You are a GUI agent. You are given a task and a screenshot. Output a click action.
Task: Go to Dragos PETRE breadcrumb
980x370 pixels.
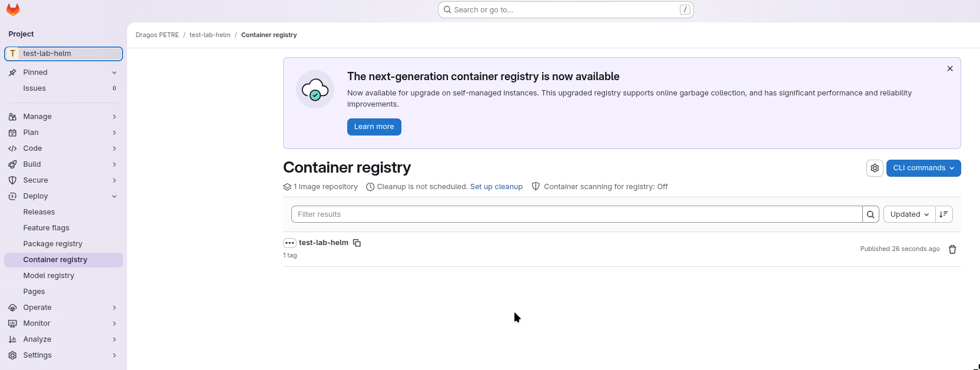pos(157,35)
